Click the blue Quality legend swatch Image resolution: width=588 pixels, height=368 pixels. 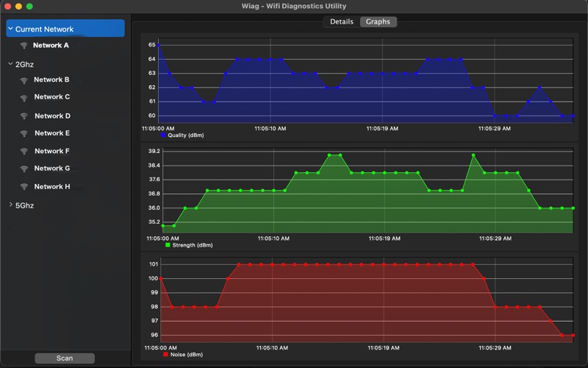point(163,135)
